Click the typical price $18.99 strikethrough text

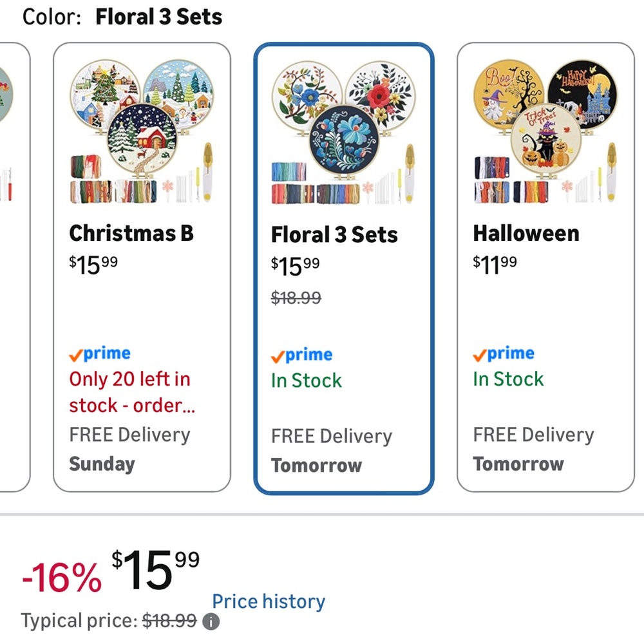tap(169, 621)
